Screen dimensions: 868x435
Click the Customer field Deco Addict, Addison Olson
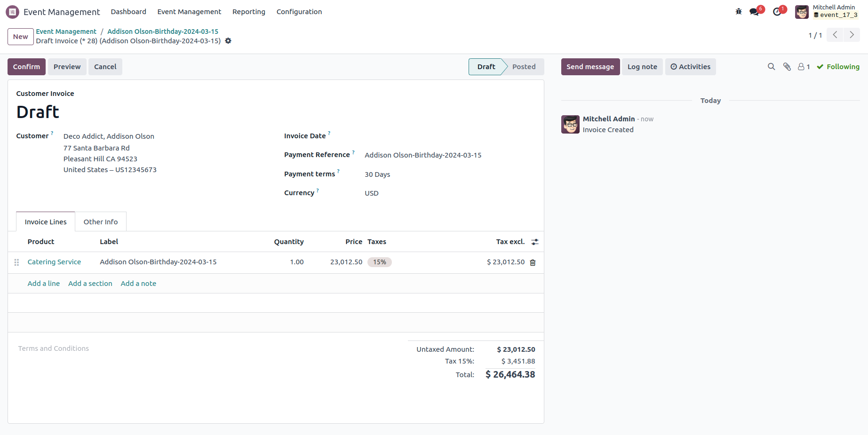pos(109,136)
